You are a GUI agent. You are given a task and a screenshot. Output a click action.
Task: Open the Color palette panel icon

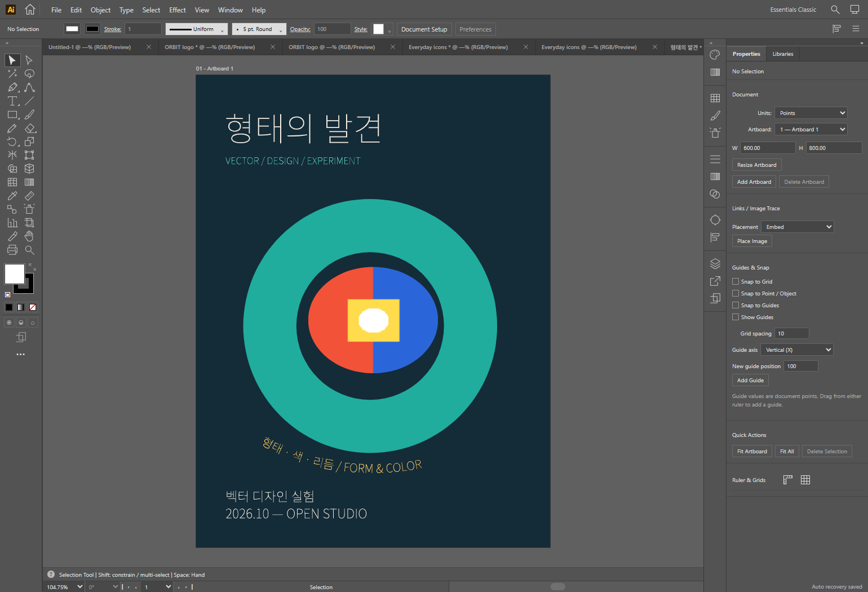click(x=715, y=55)
